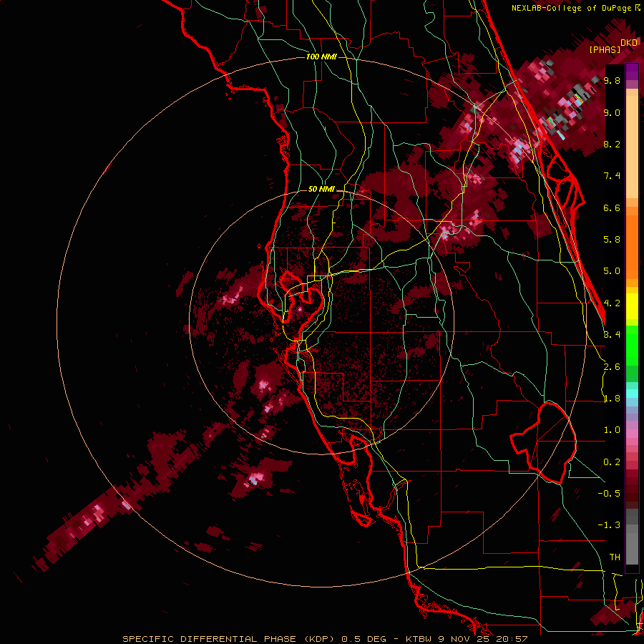Click the 50 NMI range ring label
Screen dimensions: 644x644
pyautogui.click(x=321, y=190)
